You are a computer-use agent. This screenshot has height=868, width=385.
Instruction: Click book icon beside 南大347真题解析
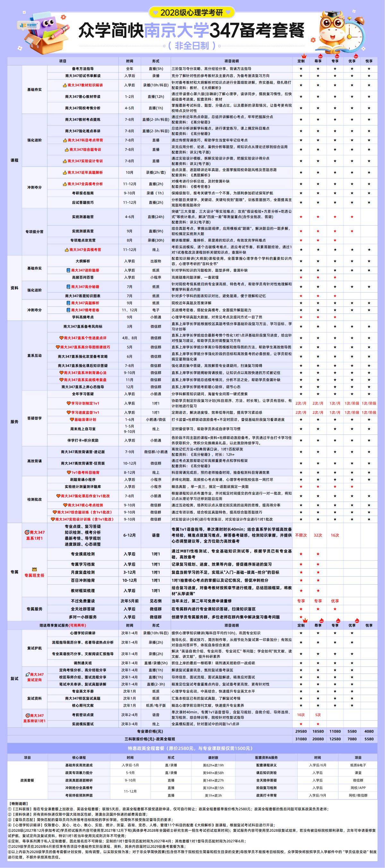pos(68,303)
